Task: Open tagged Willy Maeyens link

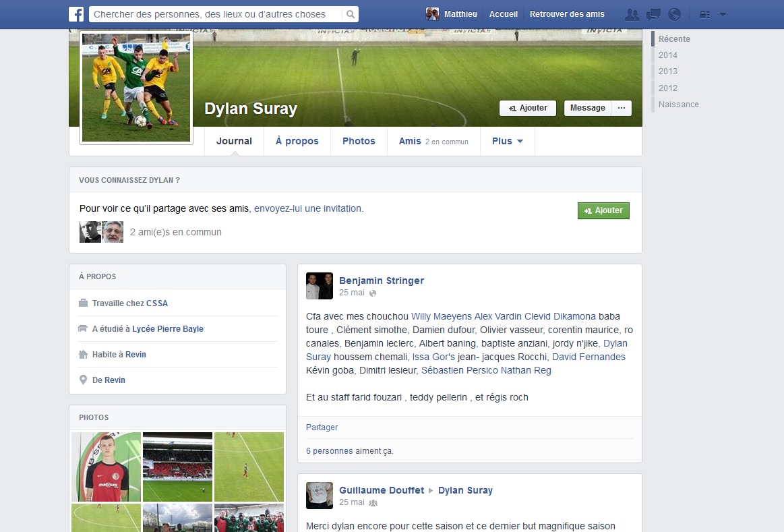Action: 442,316
